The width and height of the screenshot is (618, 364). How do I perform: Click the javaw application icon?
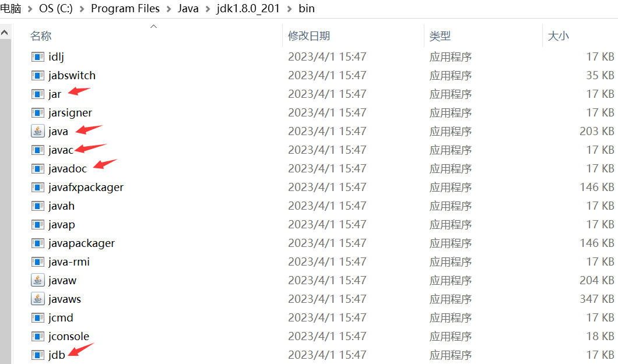coord(37,280)
